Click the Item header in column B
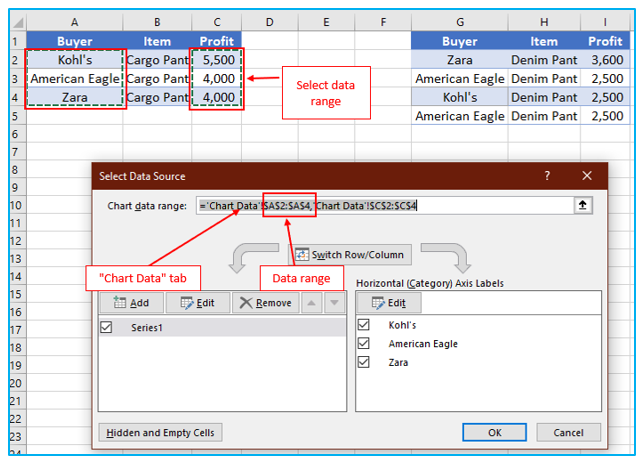The height and width of the screenshot is (465, 643). (157, 41)
